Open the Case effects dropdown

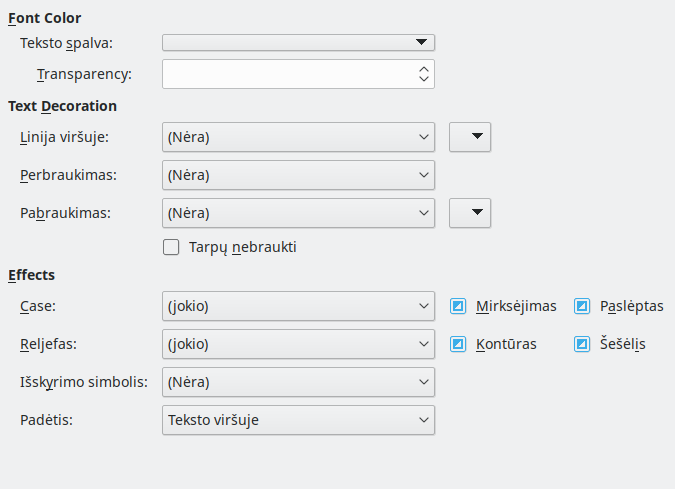pyautogui.click(x=298, y=306)
